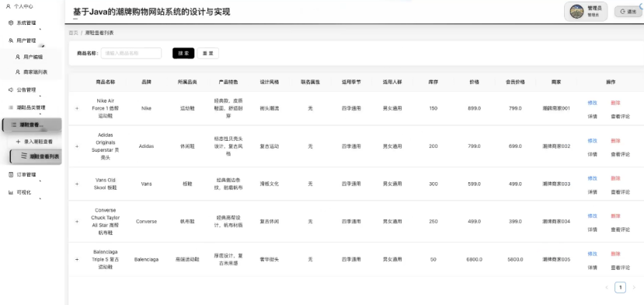Image resolution: width=644 pixels, height=305 pixels.
Task: Open 详情 for the Adidas row
Action: point(592,154)
